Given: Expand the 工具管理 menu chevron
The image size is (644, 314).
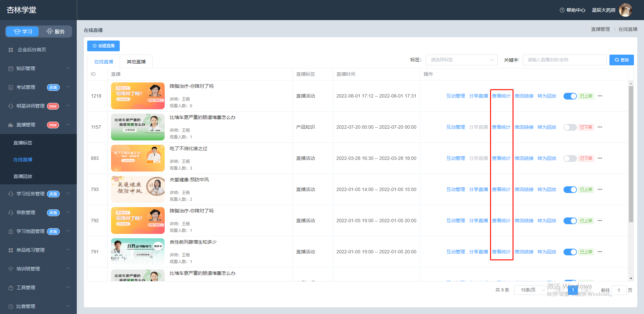Looking at the screenshot, I should tap(68, 287).
